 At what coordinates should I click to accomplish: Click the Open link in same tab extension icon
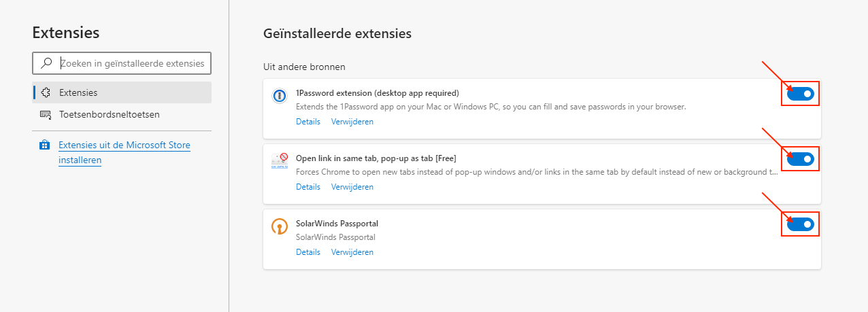280,161
